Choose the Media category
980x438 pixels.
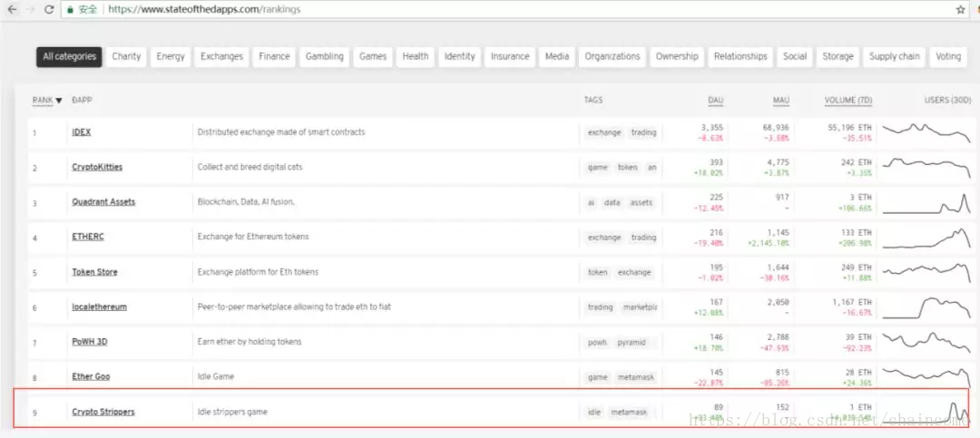pyautogui.click(x=557, y=56)
